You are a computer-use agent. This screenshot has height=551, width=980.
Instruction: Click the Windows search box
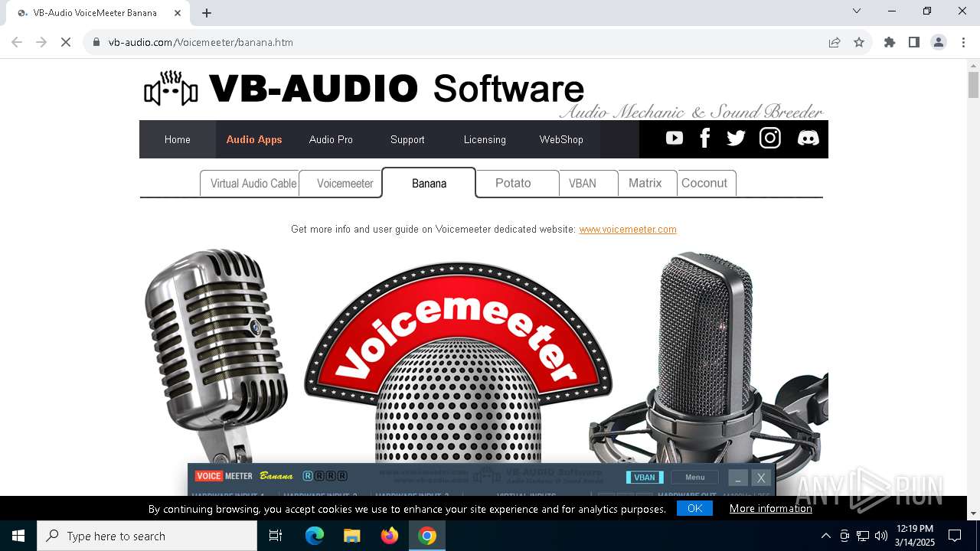click(x=147, y=536)
